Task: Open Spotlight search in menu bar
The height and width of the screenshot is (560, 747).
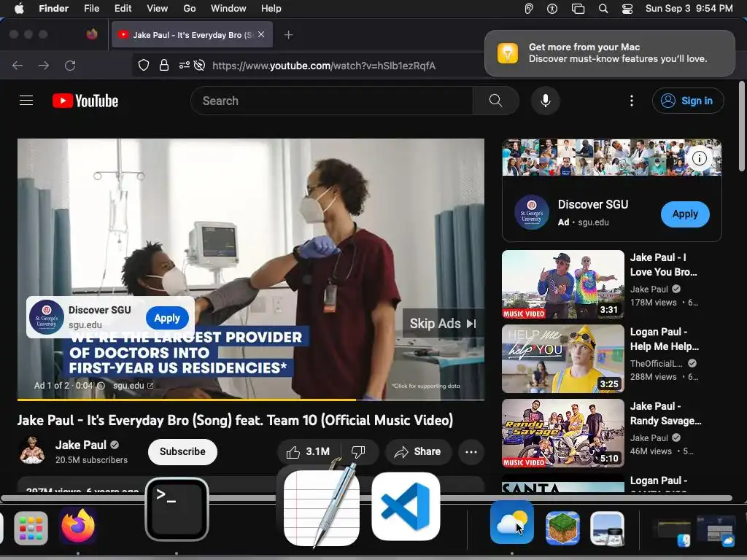Action: point(603,9)
